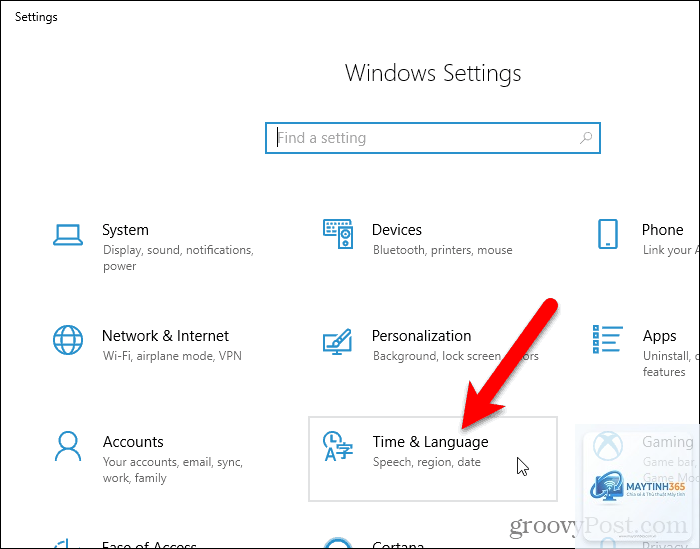
Task: Click 'Display, sound, notifications, power' text
Action: point(178,258)
